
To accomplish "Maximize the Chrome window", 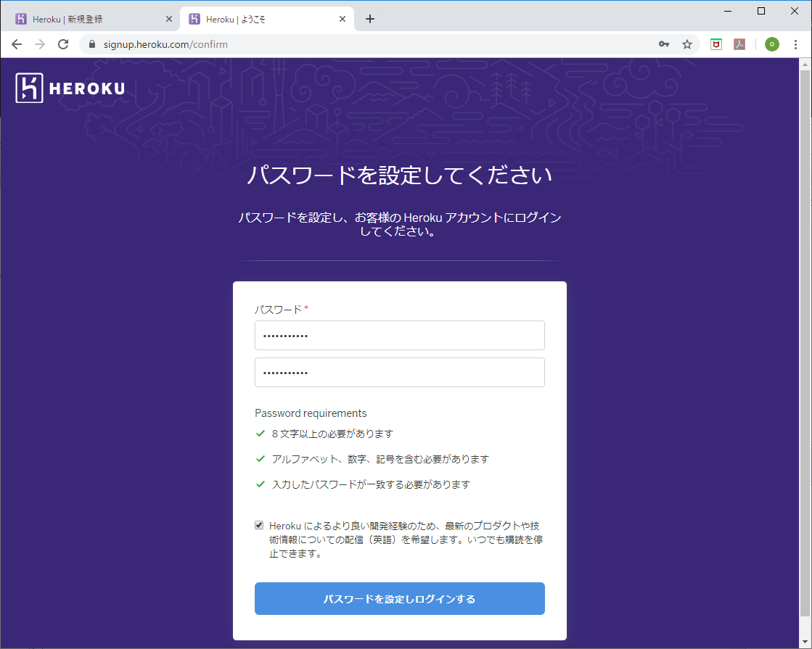I will click(761, 11).
